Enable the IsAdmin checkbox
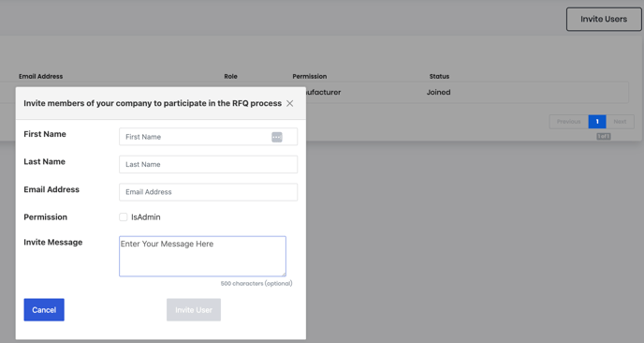 124,217
